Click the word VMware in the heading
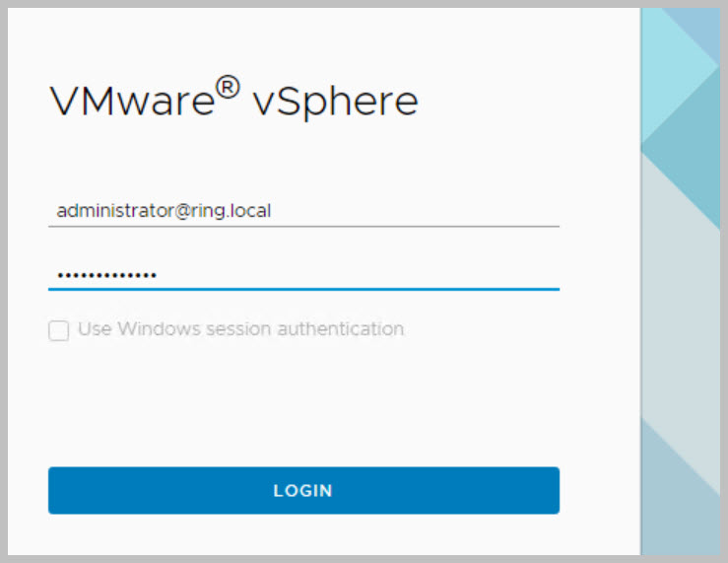This screenshot has height=563, width=728. tap(130, 103)
